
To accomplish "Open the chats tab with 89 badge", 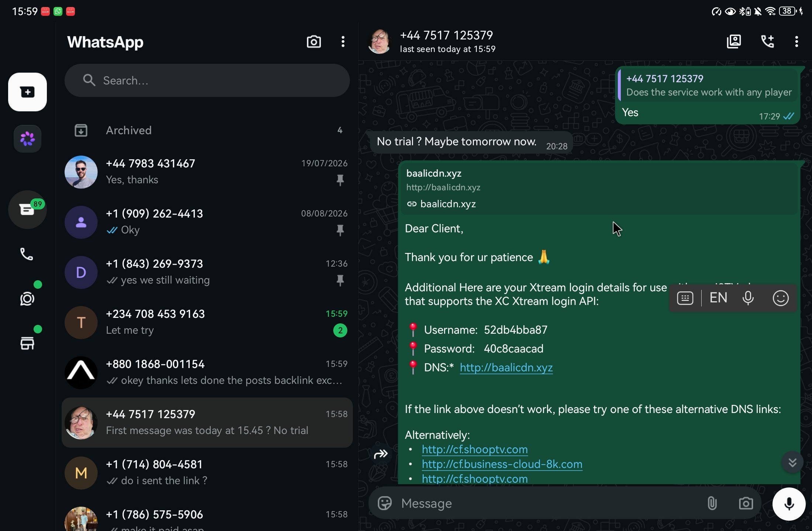I will click(x=27, y=209).
